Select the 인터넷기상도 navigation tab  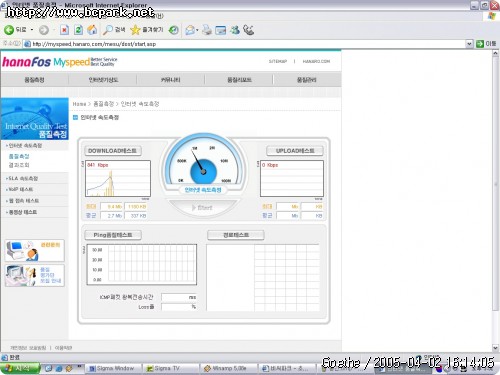[x=103, y=80]
